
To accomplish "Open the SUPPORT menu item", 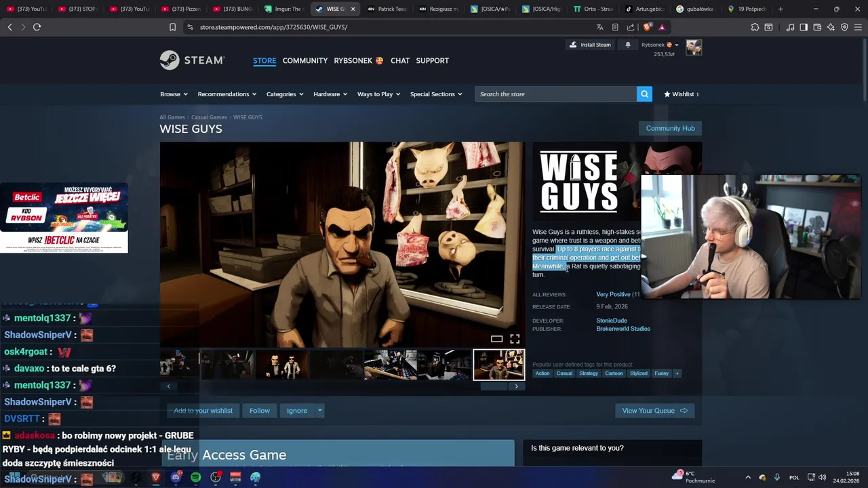I will (x=432, y=61).
